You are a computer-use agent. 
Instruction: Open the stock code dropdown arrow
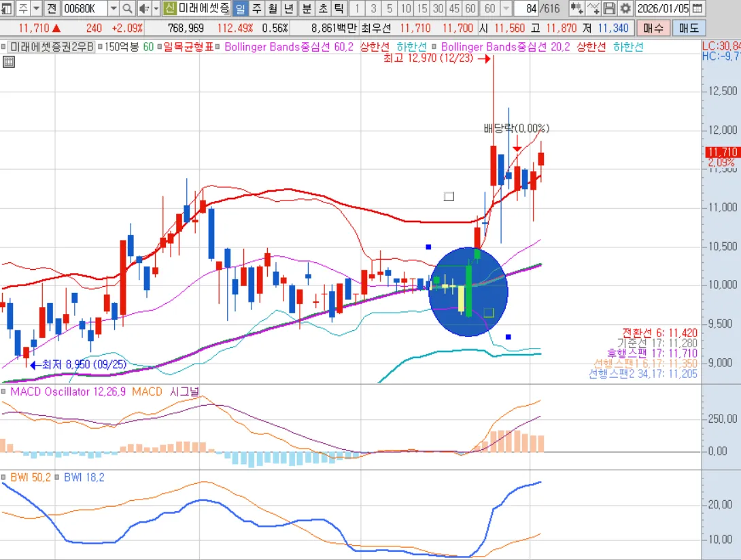point(113,9)
